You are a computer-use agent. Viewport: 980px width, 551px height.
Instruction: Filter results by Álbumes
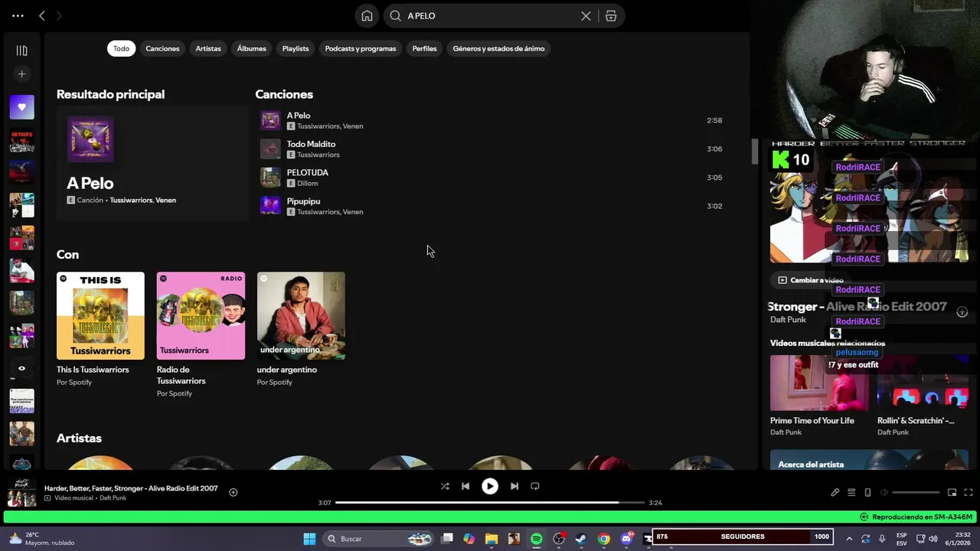click(251, 48)
